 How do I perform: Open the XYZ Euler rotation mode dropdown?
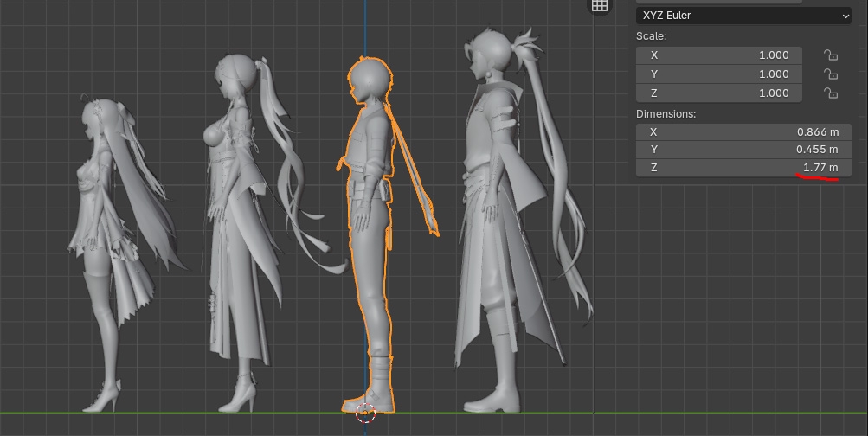point(743,16)
